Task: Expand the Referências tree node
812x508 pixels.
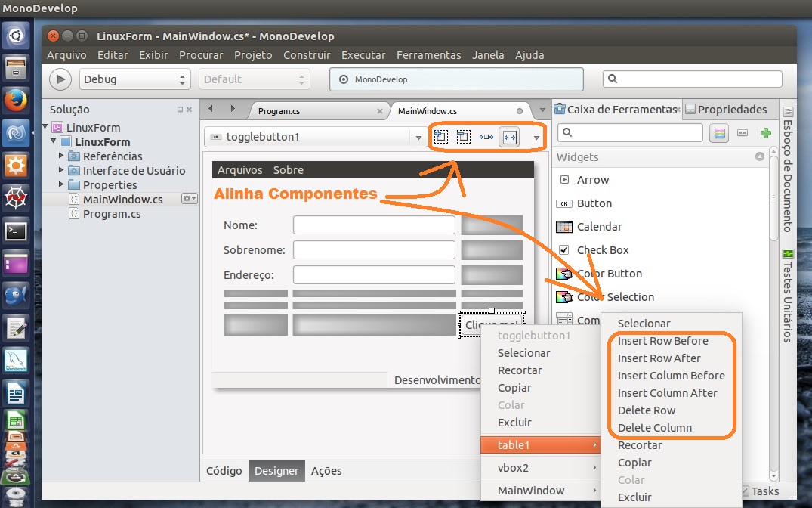Action: coord(62,156)
